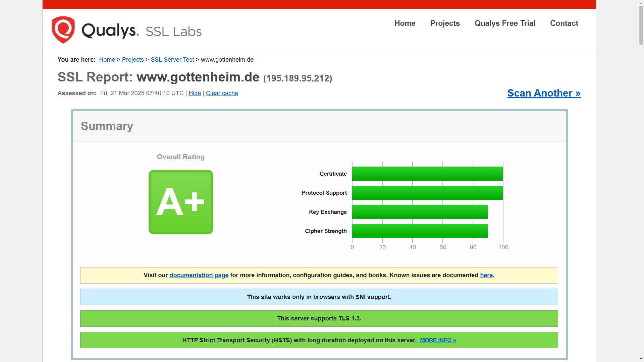Click the Key Exchange score bar

click(419, 212)
